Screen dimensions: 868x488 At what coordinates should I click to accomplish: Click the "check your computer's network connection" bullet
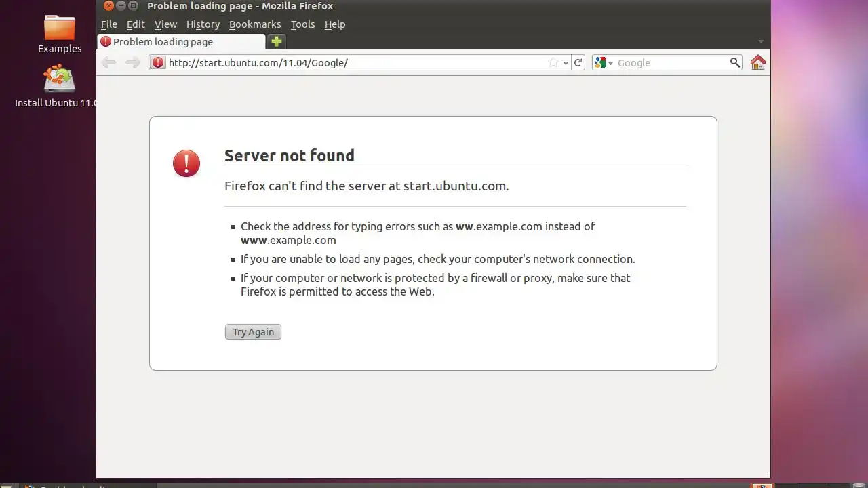438,259
